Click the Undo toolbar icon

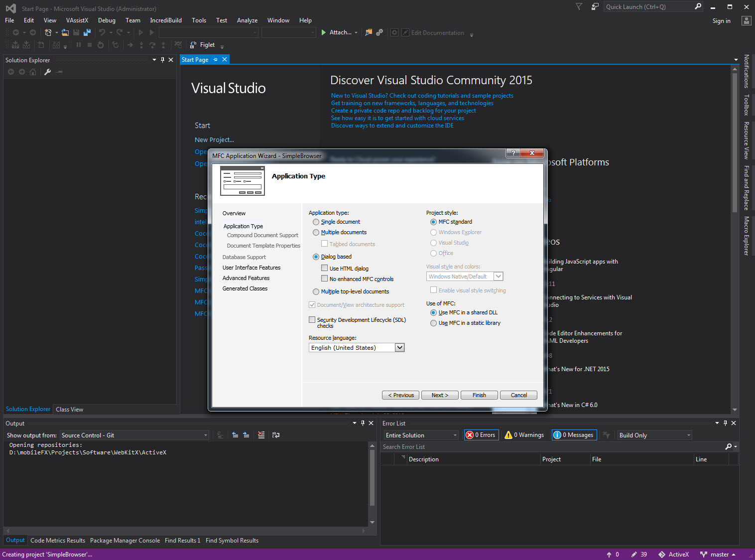click(102, 32)
